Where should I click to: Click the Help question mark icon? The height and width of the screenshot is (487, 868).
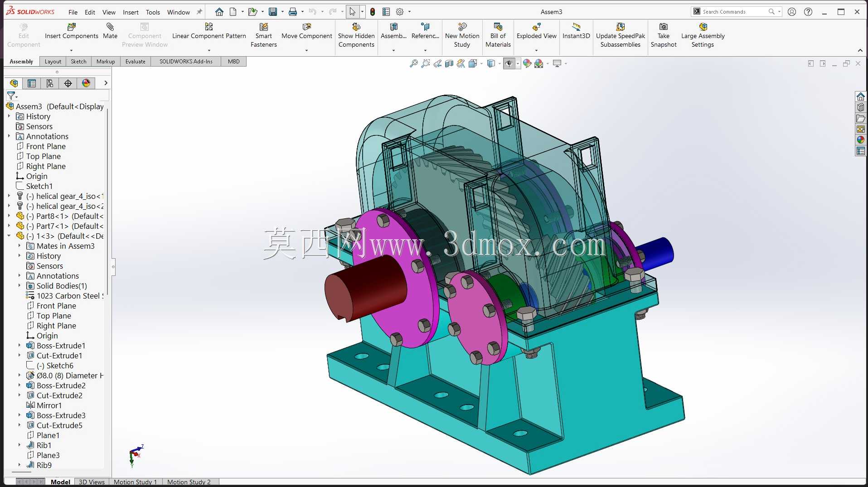click(808, 12)
